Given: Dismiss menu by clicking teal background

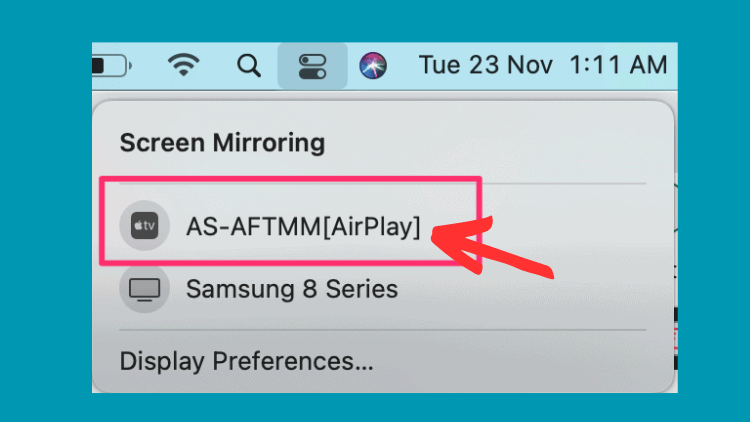Looking at the screenshot, I should click(45, 211).
